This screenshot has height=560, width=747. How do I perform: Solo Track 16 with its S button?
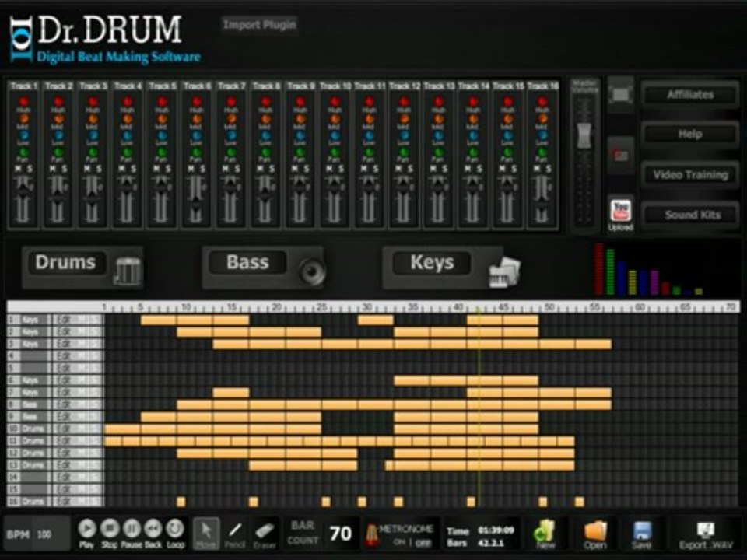tap(549, 169)
